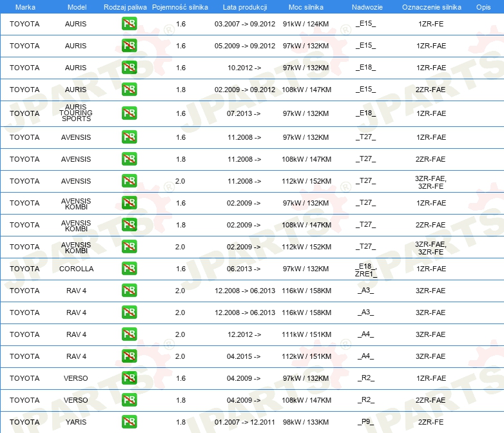
Task: Click the fuel icon in the Avensis Kombi 1.6 row
Action: (129, 202)
